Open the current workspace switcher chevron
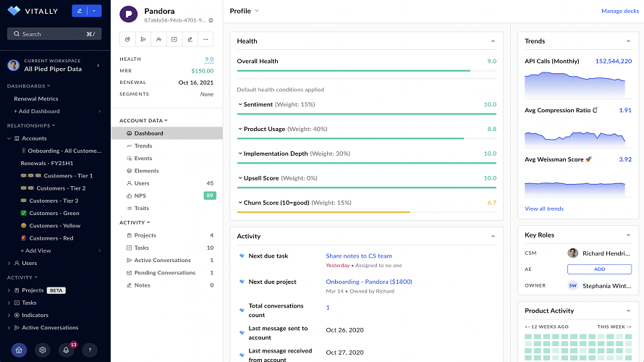644x362 pixels. tap(98, 65)
